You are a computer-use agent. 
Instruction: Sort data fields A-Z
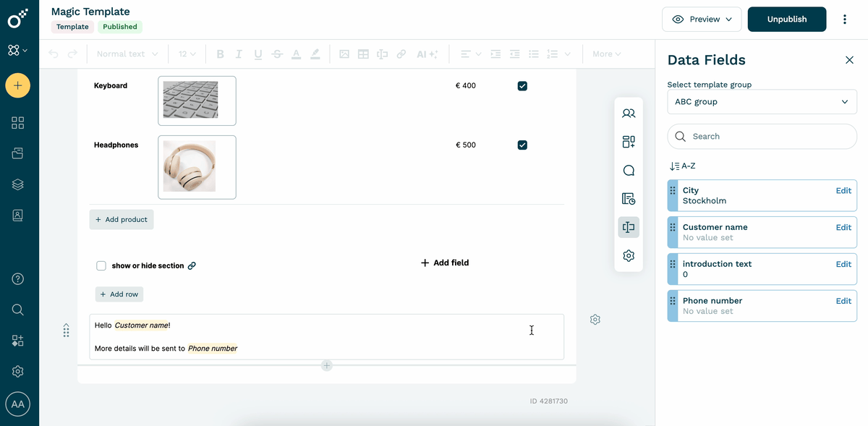683,166
